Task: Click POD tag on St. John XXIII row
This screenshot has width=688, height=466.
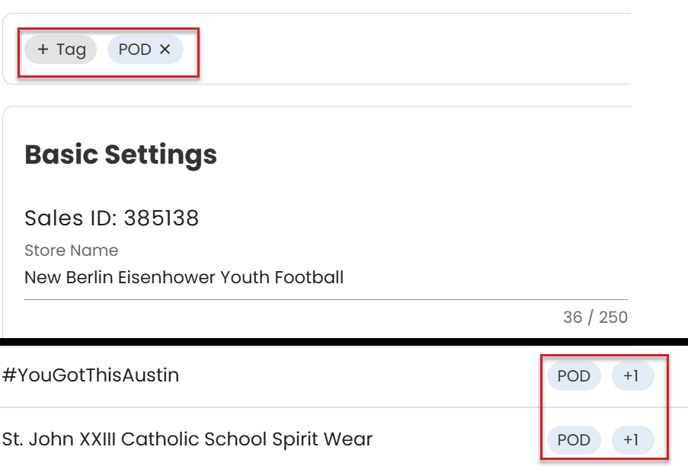Action: (574, 439)
